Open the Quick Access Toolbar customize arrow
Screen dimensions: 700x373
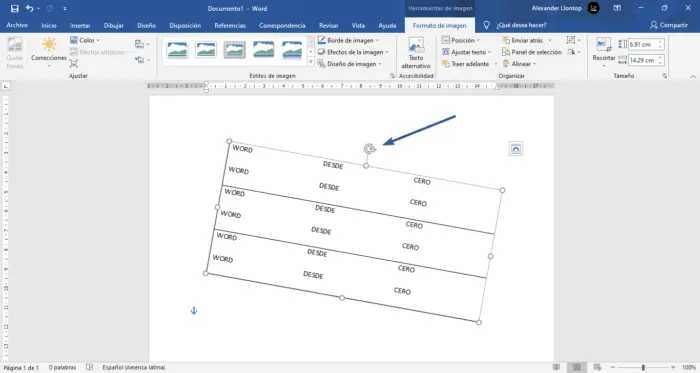[x=64, y=8]
